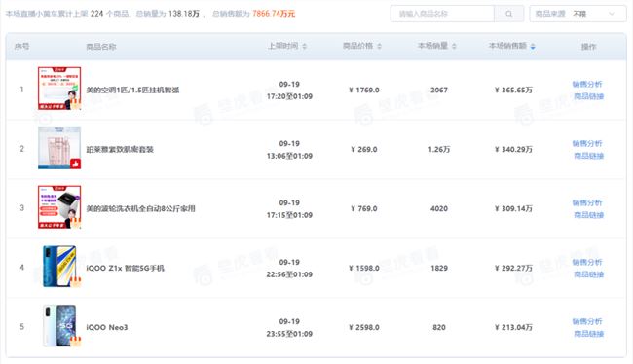Click sales amount ¥ 340.29万
Screen dimensions: 633x364
tap(513, 149)
